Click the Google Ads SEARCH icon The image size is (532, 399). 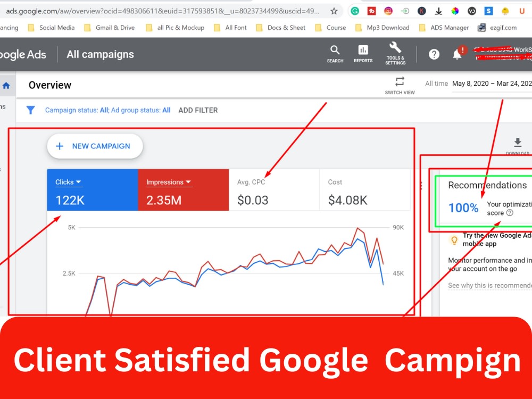click(335, 54)
